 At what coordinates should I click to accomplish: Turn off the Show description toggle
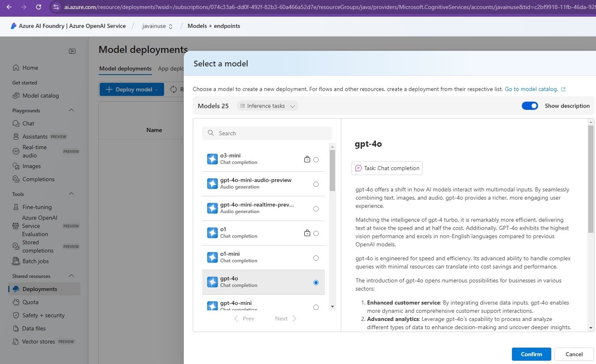530,106
